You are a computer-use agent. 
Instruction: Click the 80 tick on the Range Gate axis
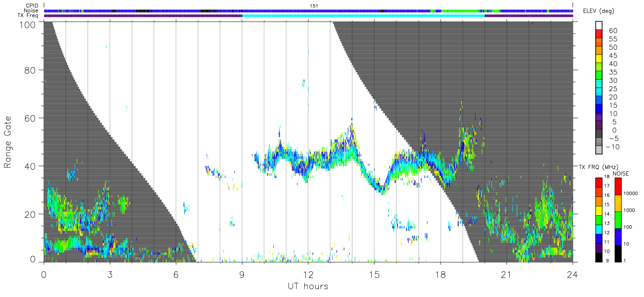point(31,70)
